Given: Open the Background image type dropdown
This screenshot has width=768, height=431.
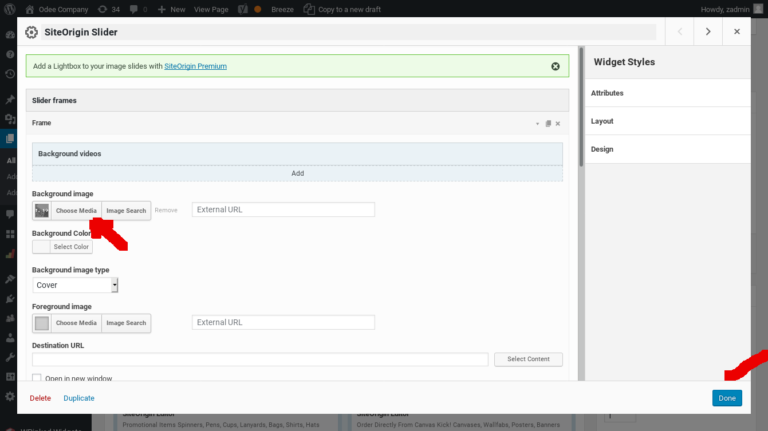Looking at the screenshot, I should coord(75,285).
